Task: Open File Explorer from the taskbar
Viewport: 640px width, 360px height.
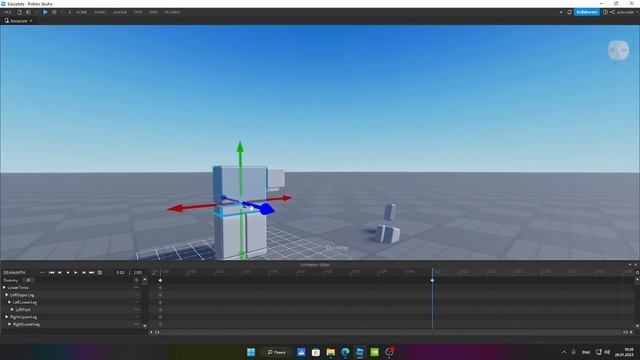Action: (x=331, y=352)
